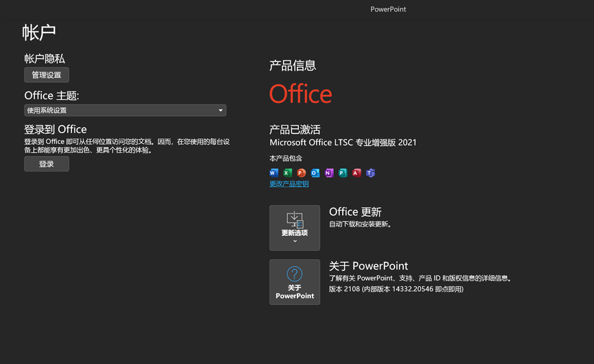
Task: Click the OneNote app icon
Action: tap(329, 173)
